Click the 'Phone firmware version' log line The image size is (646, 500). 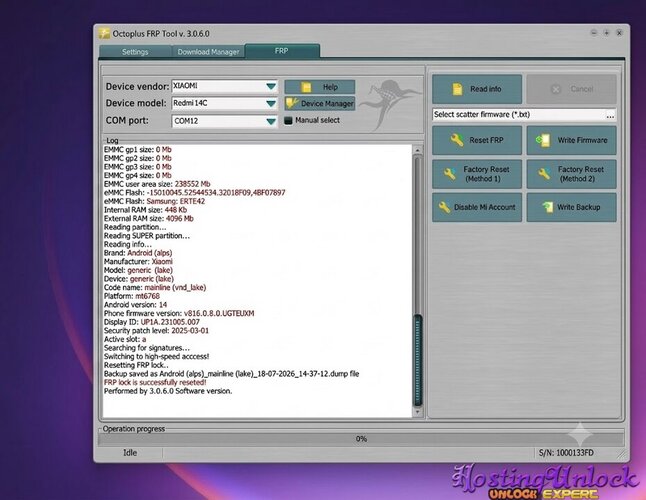[179, 313]
